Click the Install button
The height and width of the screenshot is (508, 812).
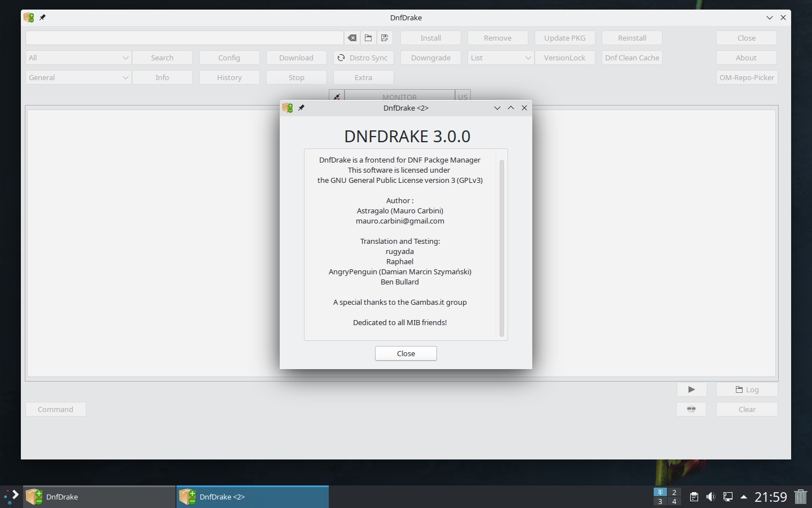click(431, 38)
